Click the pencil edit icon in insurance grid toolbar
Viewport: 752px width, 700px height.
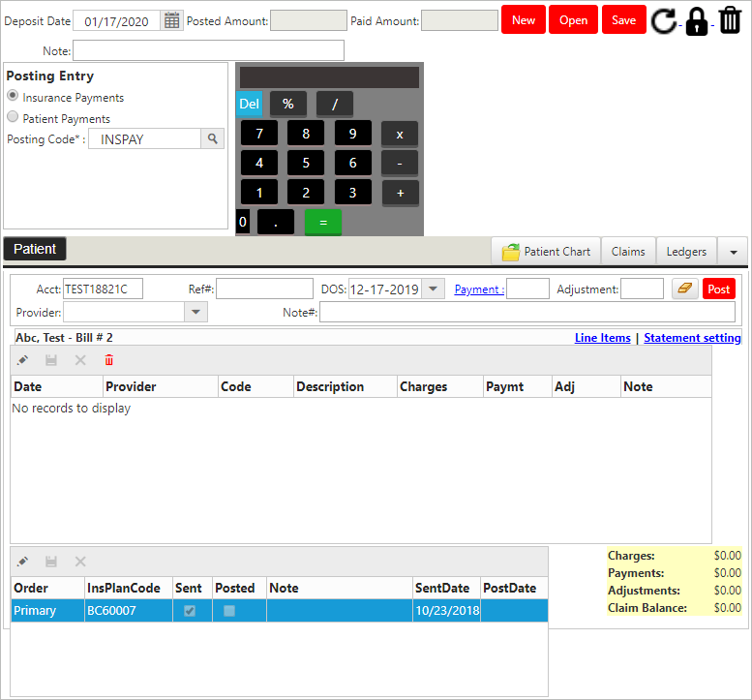tap(22, 562)
